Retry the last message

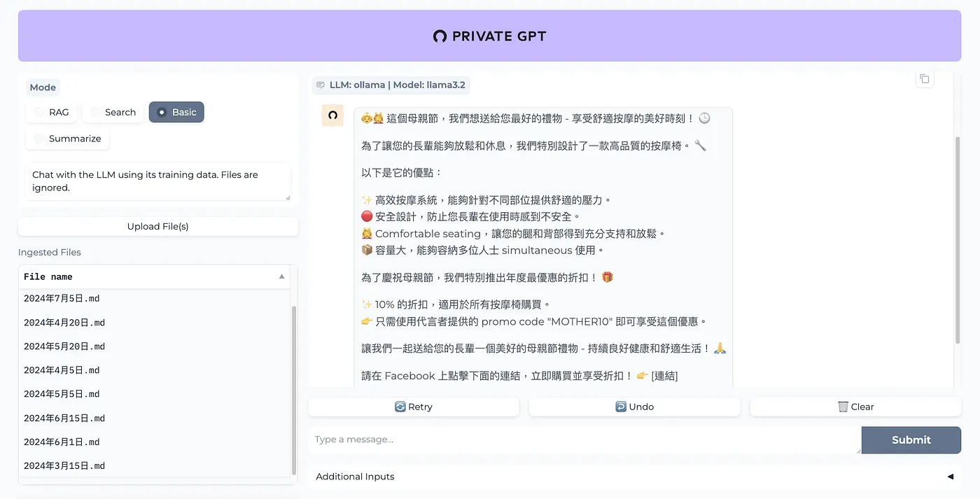414,407
